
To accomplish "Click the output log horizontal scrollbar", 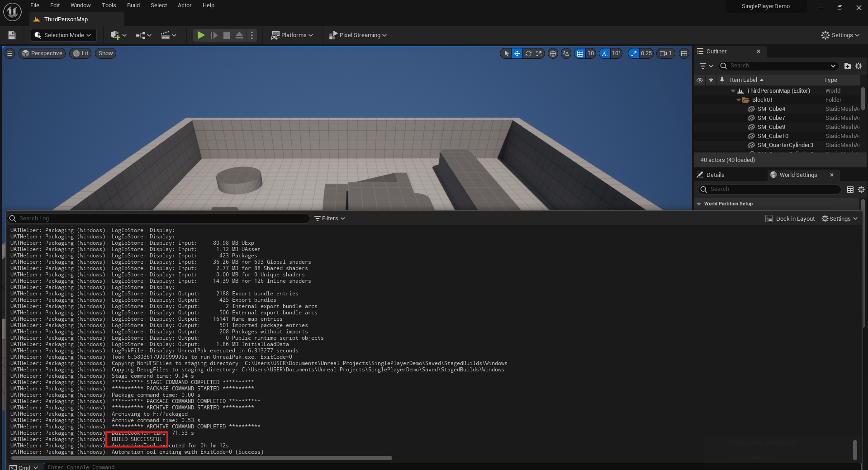I will click(201, 458).
